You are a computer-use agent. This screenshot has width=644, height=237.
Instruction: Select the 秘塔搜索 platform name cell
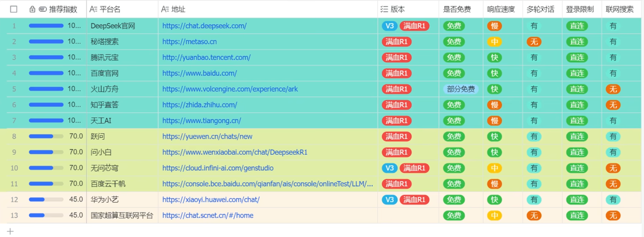point(122,42)
